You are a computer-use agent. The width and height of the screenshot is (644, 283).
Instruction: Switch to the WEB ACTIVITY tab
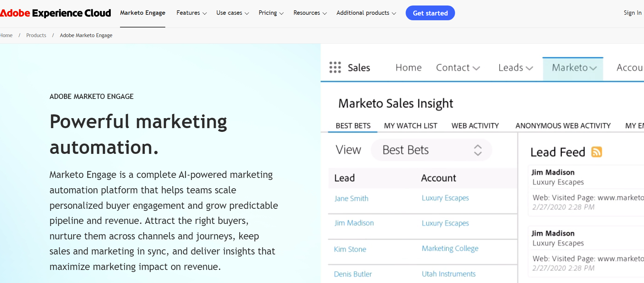click(475, 126)
